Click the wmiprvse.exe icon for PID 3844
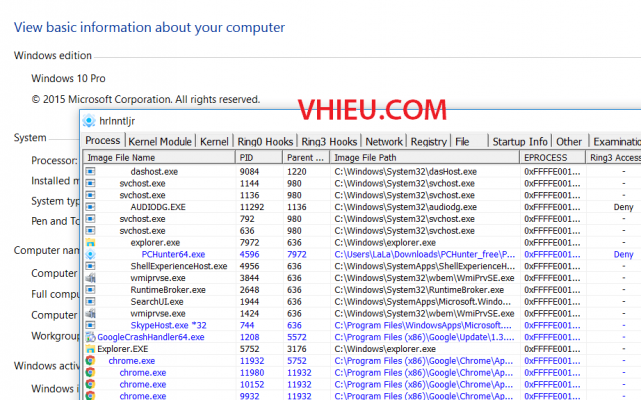Screen dimensions: 641x400 (x=90, y=278)
